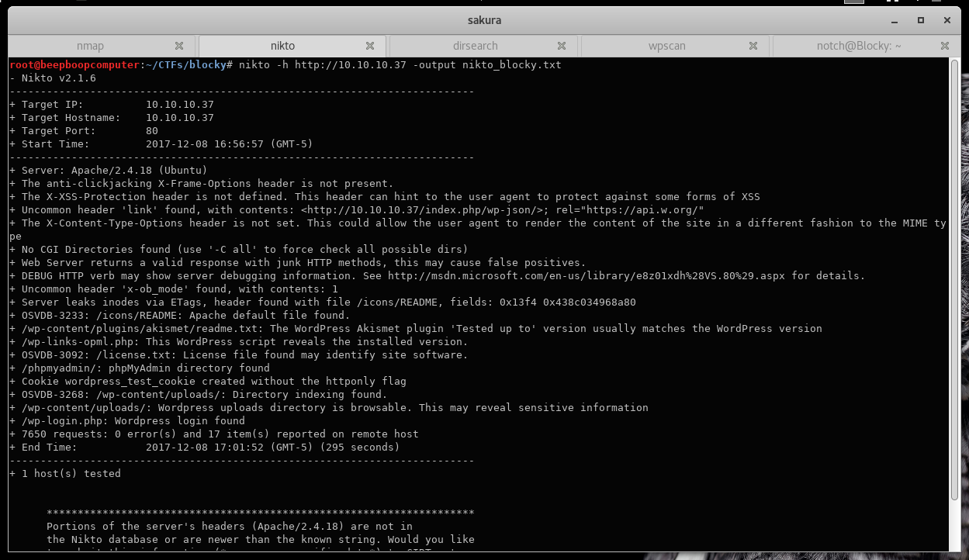Close the wpscan tab
The height and width of the screenshot is (560, 969).
753,46
